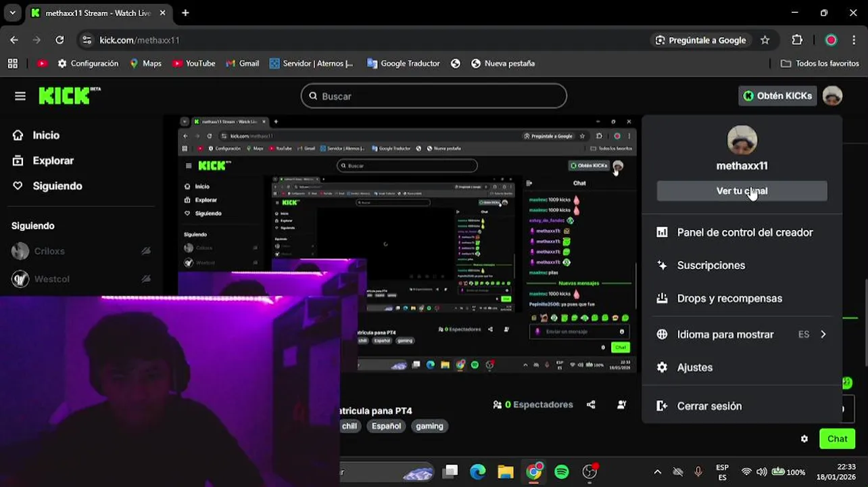Viewport: 868px width, 487px height.
Task: Click the green Chat button
Action: tap(837, 438)
